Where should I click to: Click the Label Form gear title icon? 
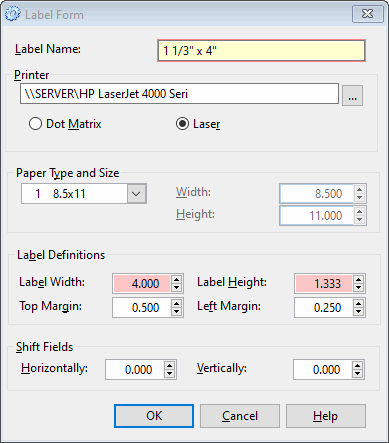tap(13, 14)
